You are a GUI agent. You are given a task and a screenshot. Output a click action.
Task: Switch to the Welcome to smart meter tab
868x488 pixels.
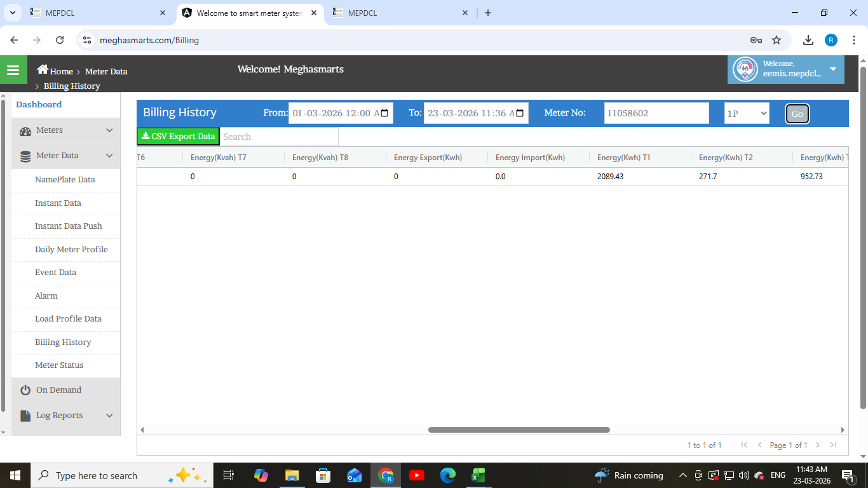coord(248,13)
